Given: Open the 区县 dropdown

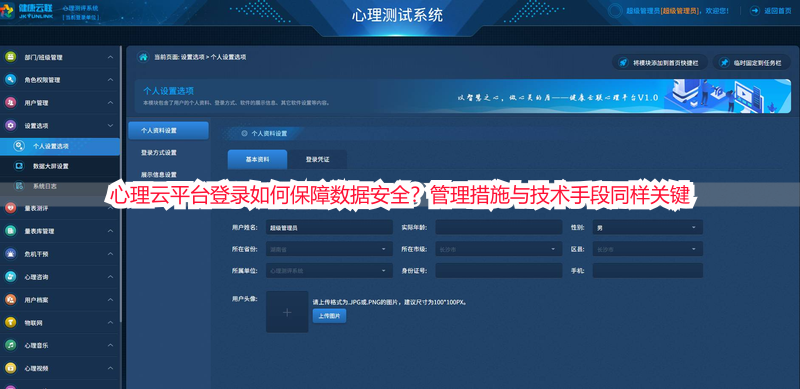Looking at the screenshot, I should click(x=647, y=249).
